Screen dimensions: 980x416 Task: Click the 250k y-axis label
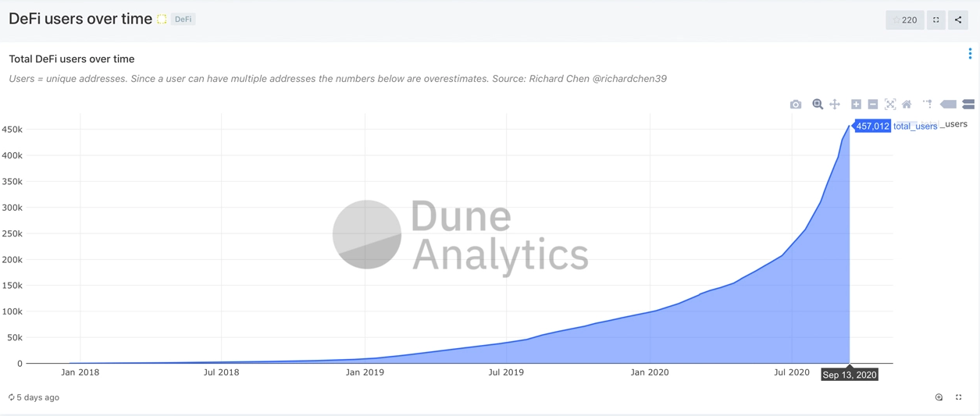click(12, 233)
